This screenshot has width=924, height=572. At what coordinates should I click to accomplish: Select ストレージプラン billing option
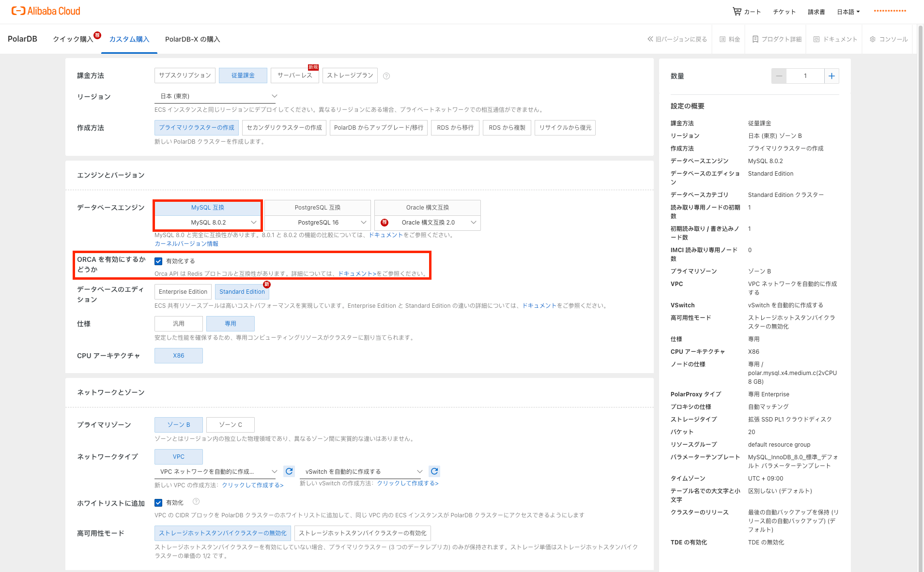[x=350, y=75]
